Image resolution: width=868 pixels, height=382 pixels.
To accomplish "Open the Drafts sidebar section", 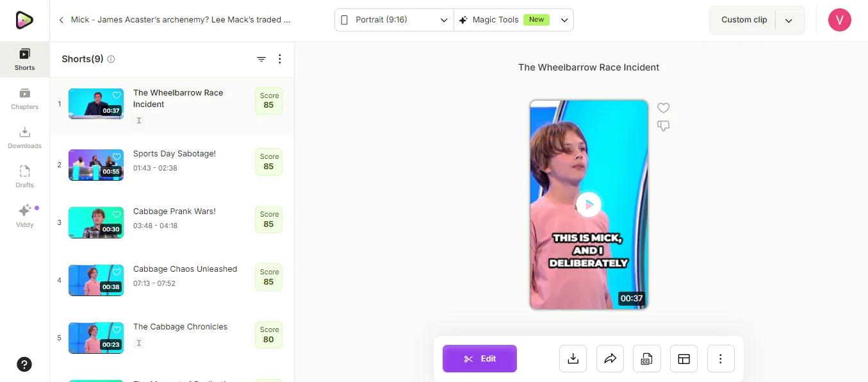I will click(24, 177).
